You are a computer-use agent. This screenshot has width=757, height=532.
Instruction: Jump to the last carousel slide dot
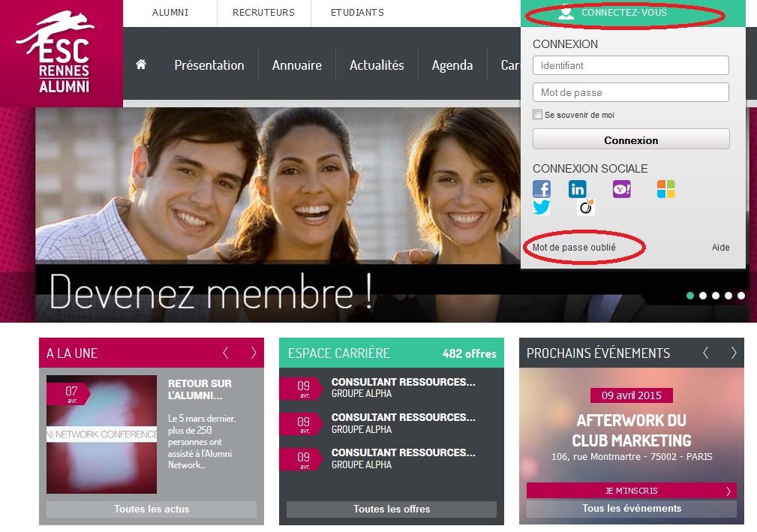click(x=740, y=296)
